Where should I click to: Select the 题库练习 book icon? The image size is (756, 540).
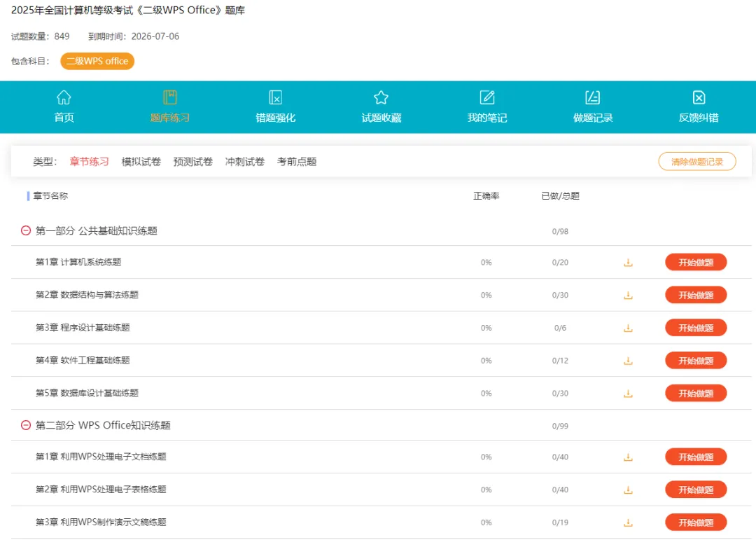pos(169,97)
